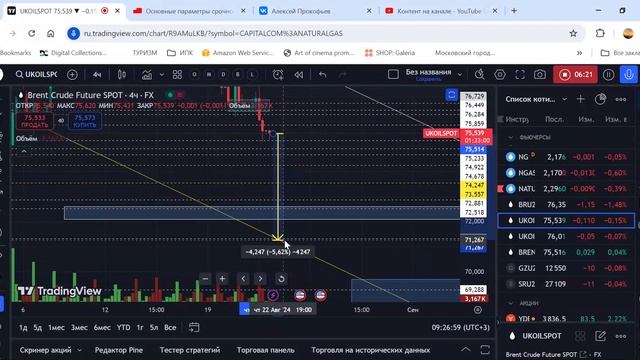
Task: Select the 'Все' date range
Action: (170, 327)
